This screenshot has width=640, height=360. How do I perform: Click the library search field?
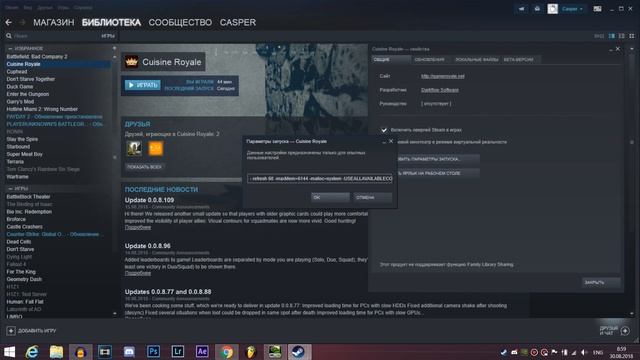(55, 36)
